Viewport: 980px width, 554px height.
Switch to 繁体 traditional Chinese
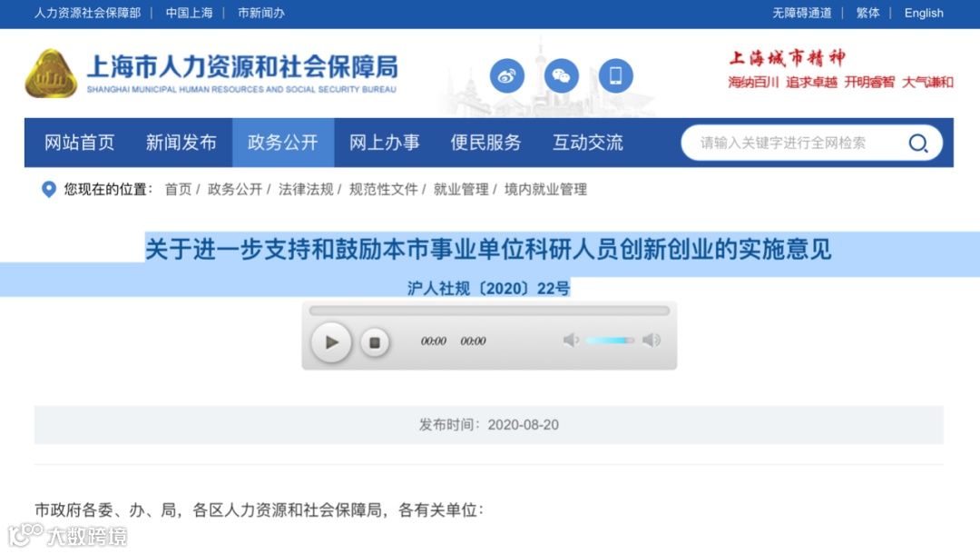[867, 13]
